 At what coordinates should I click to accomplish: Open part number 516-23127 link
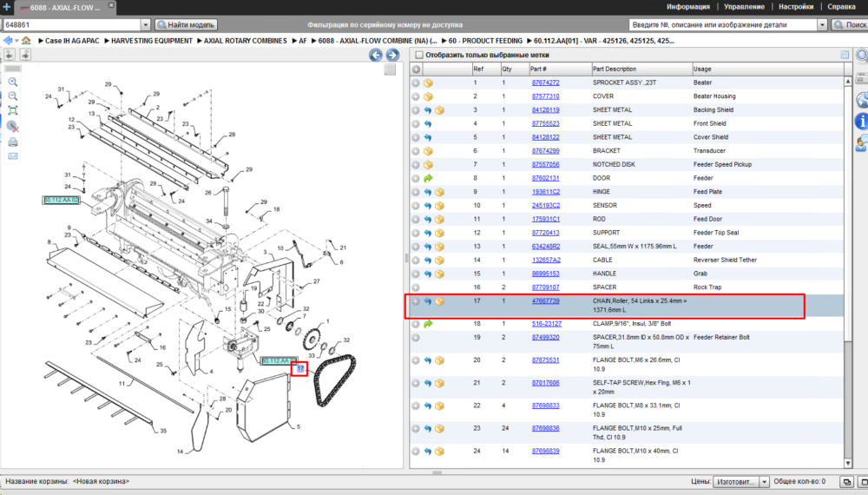click(546, 324)
